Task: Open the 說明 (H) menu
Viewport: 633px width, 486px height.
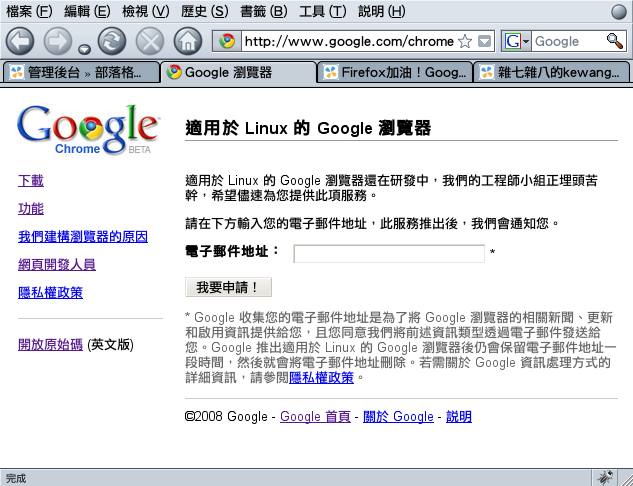Action: [381, 11]
